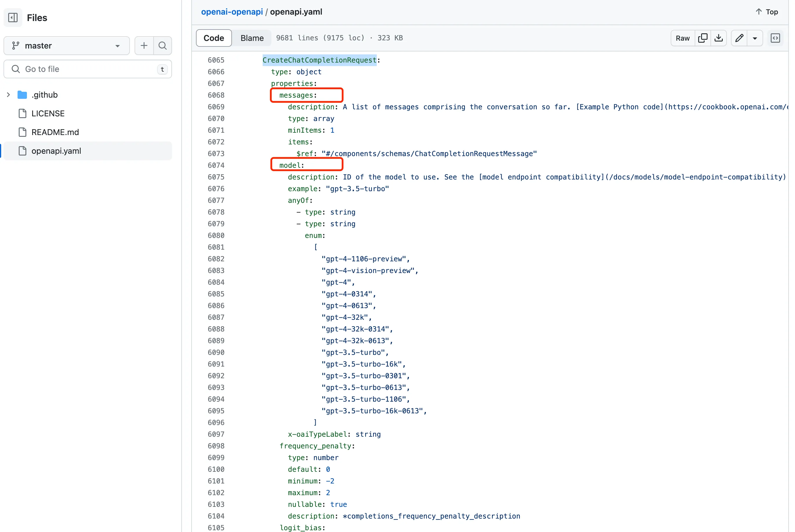The width and height of the screenshot is (795, 532).
Task: Open the README.md file
Action: pyautogui.click(x=55, y=132)
